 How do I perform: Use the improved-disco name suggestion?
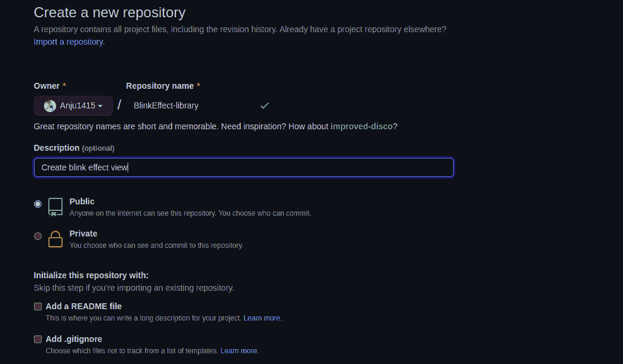coord(361,126)
